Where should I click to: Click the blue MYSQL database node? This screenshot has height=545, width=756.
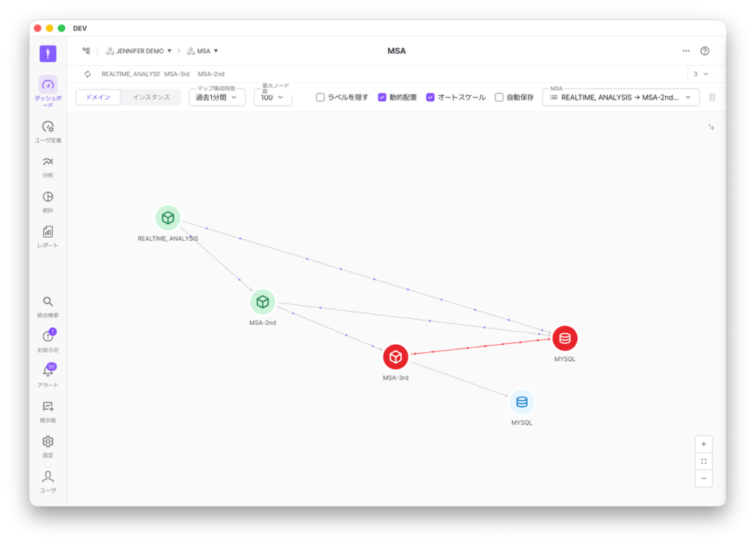tap(522, 402)
